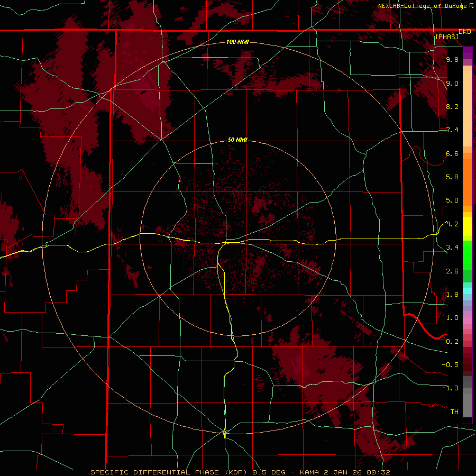Click the 5.0 legend value
The height and width of the screenshot is (476, 476).
452,200
